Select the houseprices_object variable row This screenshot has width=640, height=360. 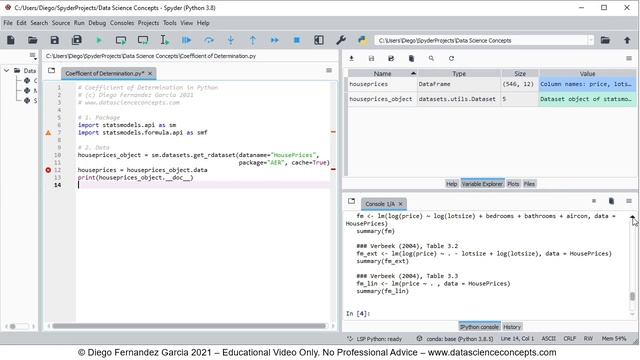(x=491, y=99)
